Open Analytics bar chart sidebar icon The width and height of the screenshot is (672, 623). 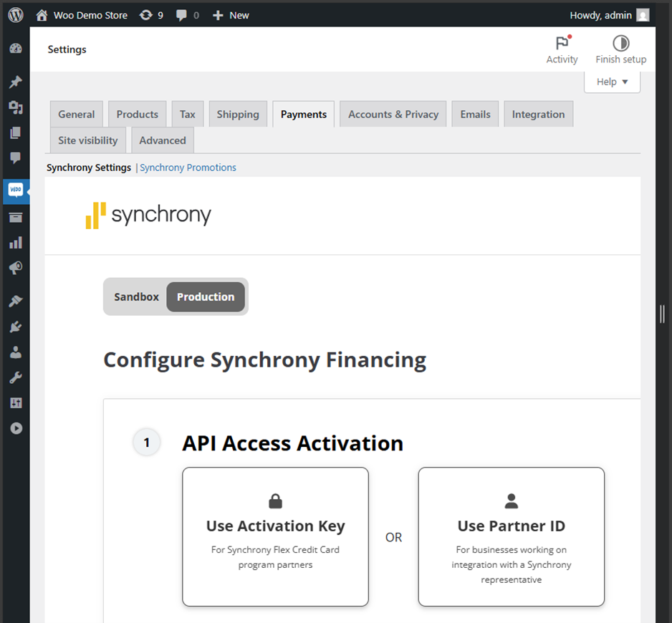point(15,243)
